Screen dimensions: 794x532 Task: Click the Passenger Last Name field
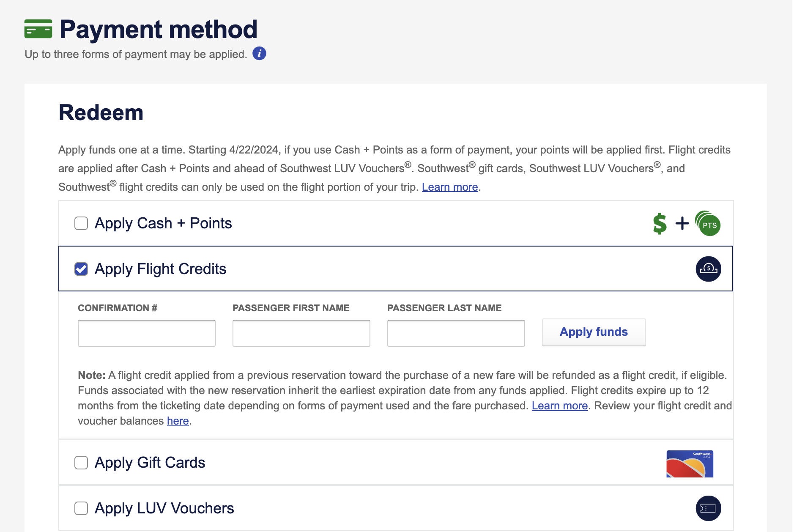(455, 333)
